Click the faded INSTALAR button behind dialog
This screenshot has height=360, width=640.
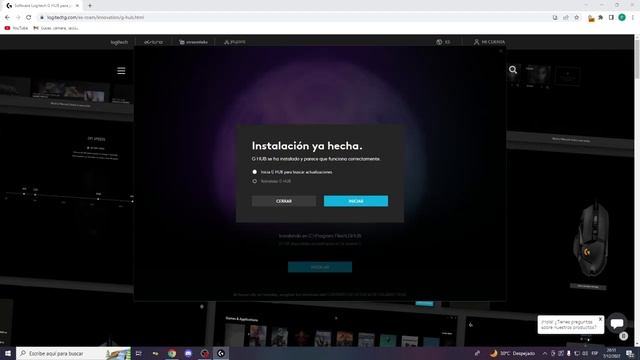(320, 267)
